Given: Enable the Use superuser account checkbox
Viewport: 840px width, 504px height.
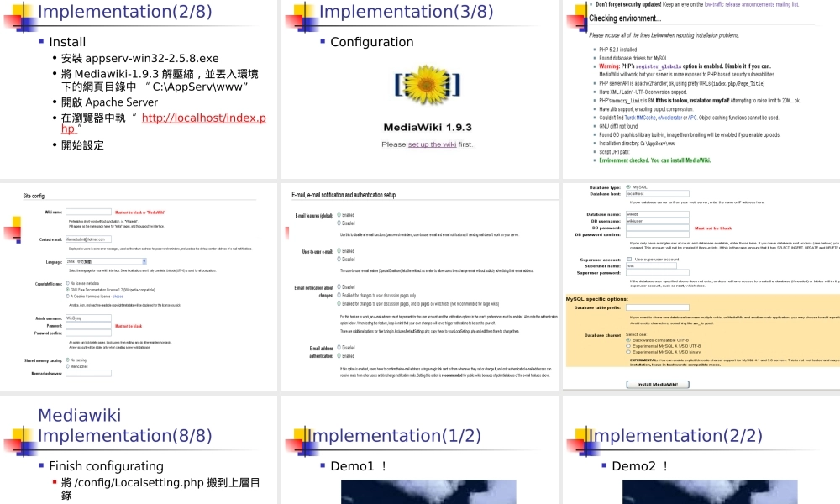Looking at the screenshot, I should point(628,259).
